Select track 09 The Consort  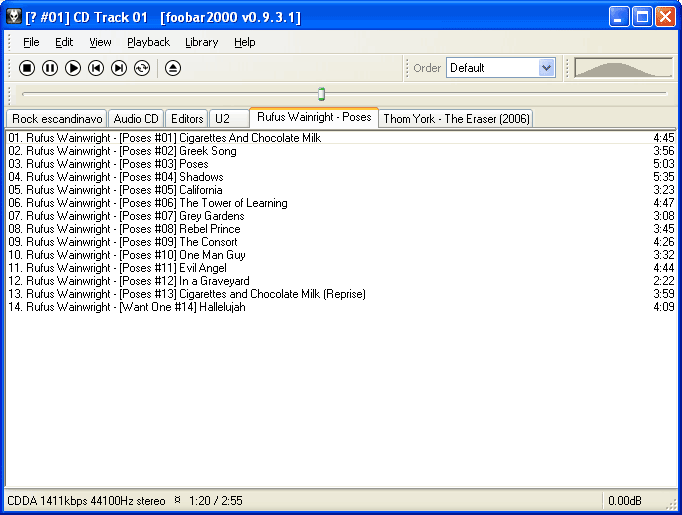point(341,242)
